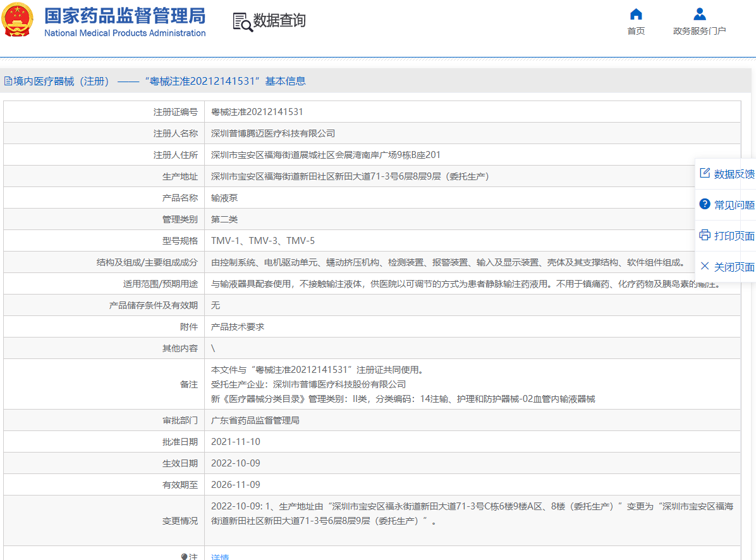This screenshot has height=560, width=756.
Task: Click the document icon before 境内医疗器械
Action: pyautogui.click(x=8, y=81)
